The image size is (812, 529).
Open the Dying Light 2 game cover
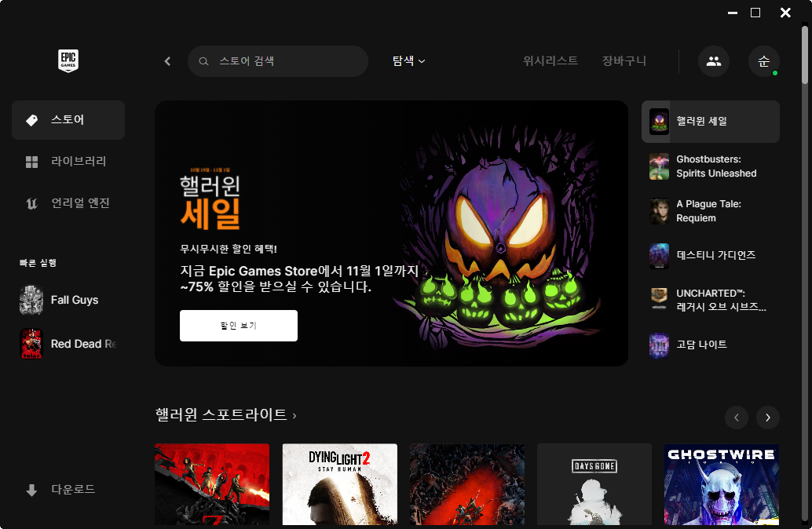click(340, 484)
